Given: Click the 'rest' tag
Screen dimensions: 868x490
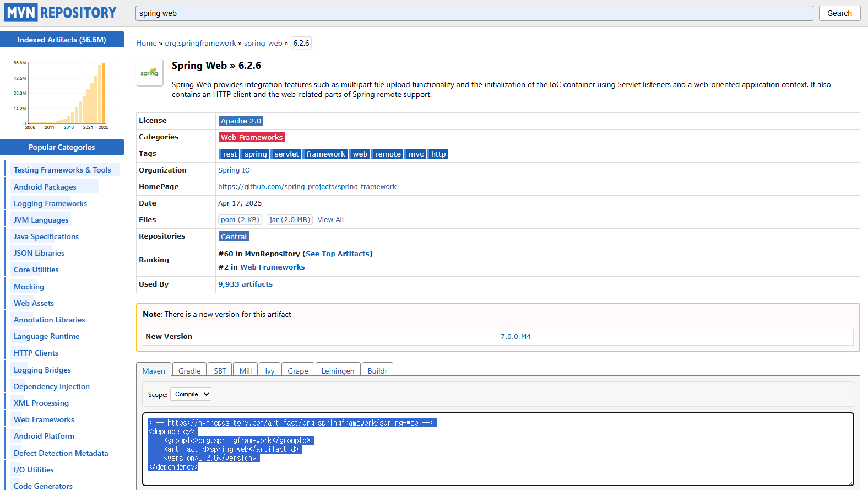Looking at the screenshot, I should (230, 154).
